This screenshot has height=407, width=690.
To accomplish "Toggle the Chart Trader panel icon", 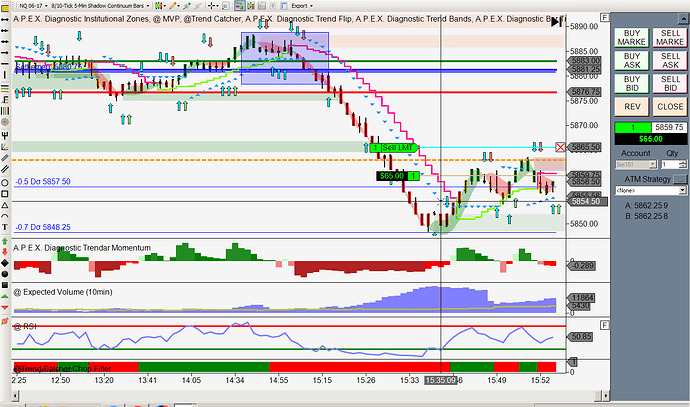I will pos(240,6).
